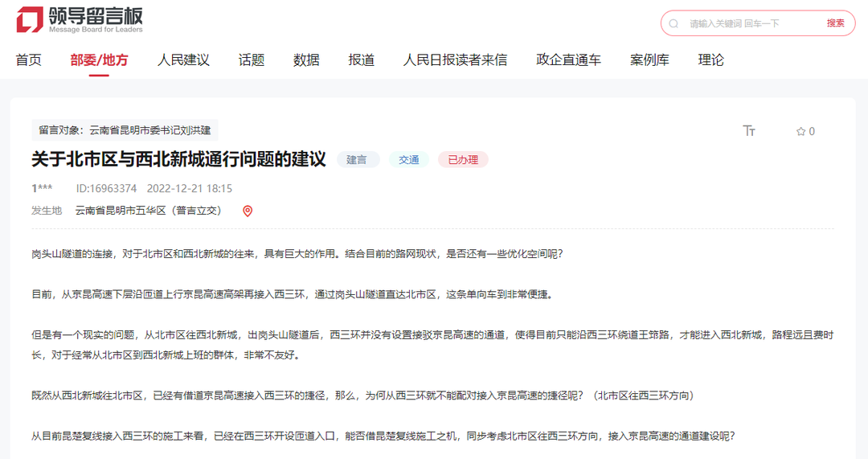Open the 人民建议 menu item
Image resolution: width=868 pixels, height=459 pixels.
183,59
